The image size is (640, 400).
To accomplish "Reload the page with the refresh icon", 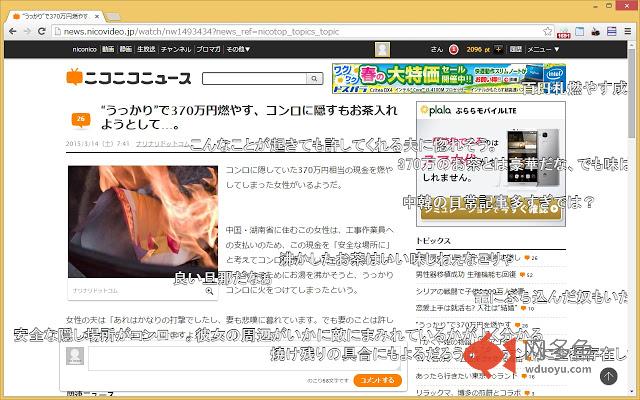I will tap(42, 31).
